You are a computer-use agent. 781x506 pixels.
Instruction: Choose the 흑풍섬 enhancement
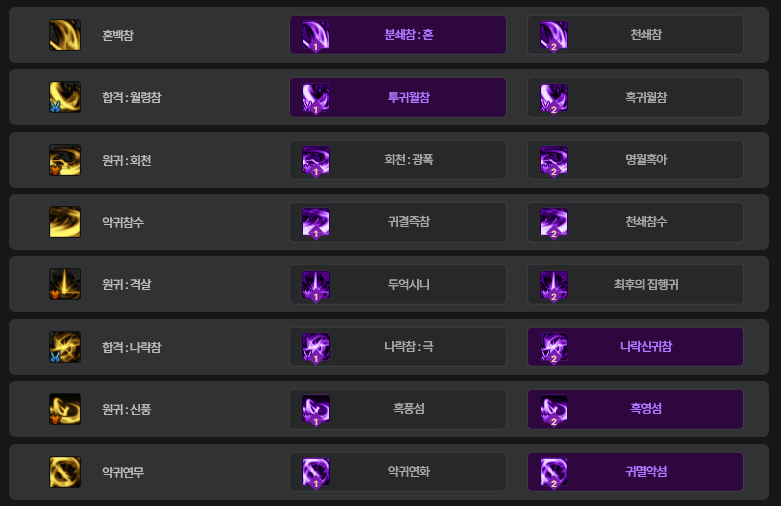point(398,409)
